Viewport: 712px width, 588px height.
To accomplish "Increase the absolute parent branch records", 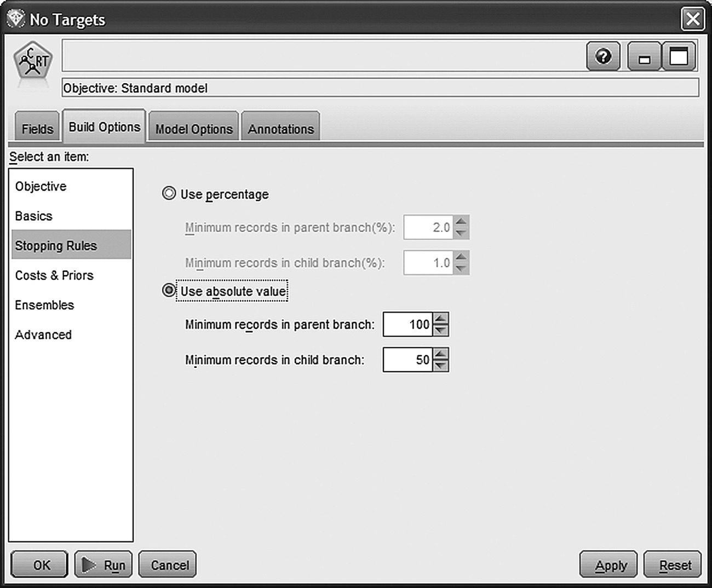I will point(441,319).
